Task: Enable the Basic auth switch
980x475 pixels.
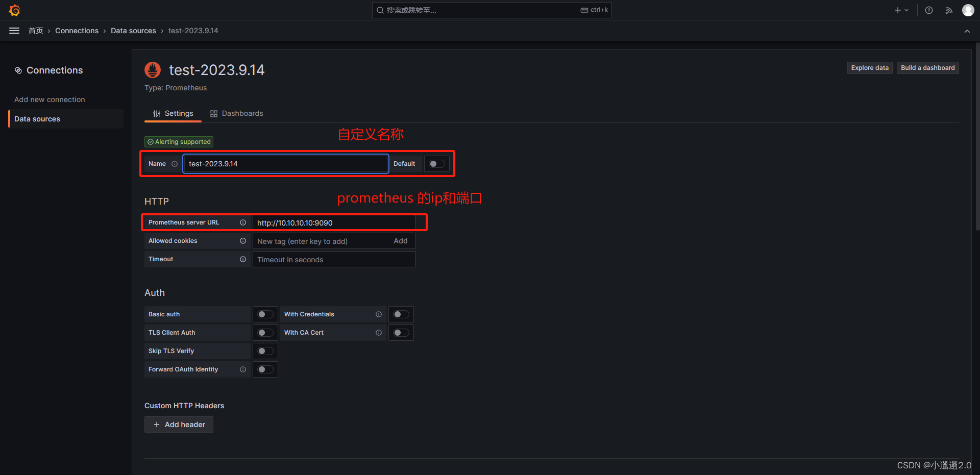Action: point(265,314)
